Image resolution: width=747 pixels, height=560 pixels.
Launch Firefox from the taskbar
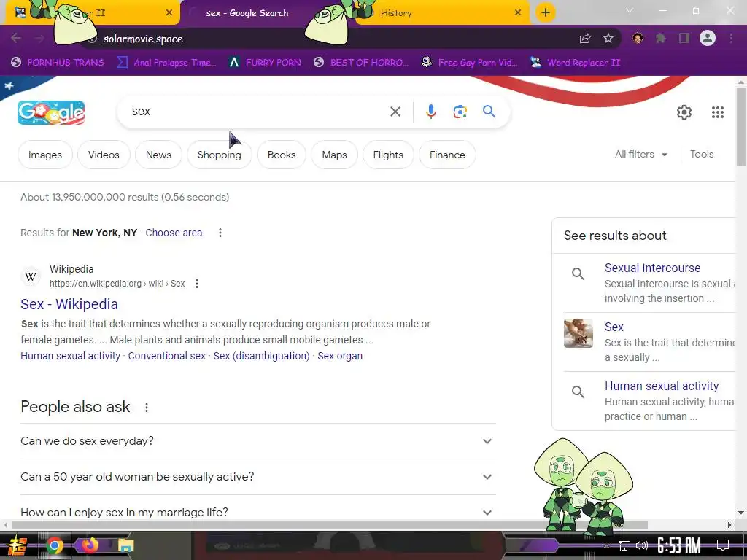90,545
